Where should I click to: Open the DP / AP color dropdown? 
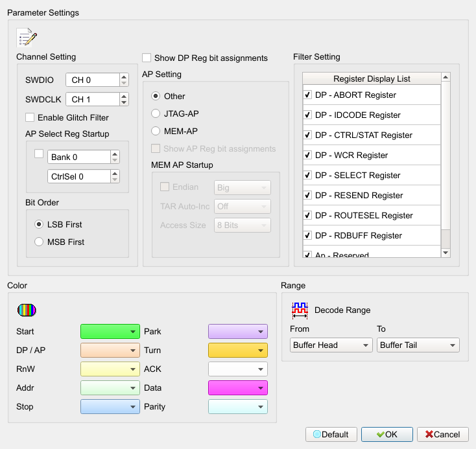tap(110, 350)
